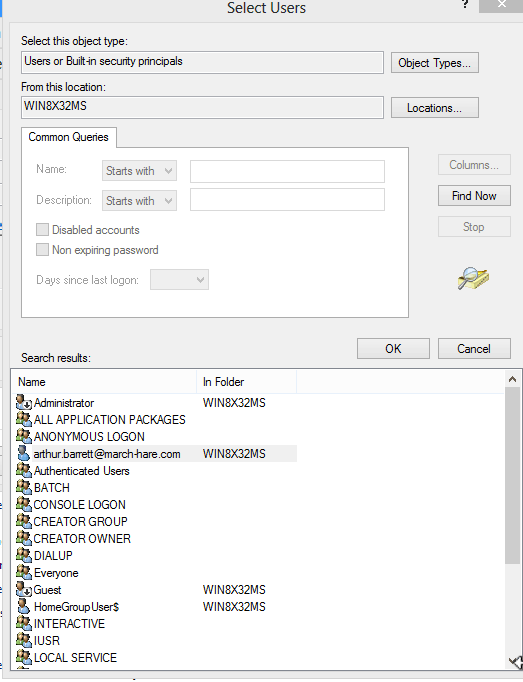Click the Everyone group icon
This screenshot has width=523, height=682.
(x=23, y=572)
